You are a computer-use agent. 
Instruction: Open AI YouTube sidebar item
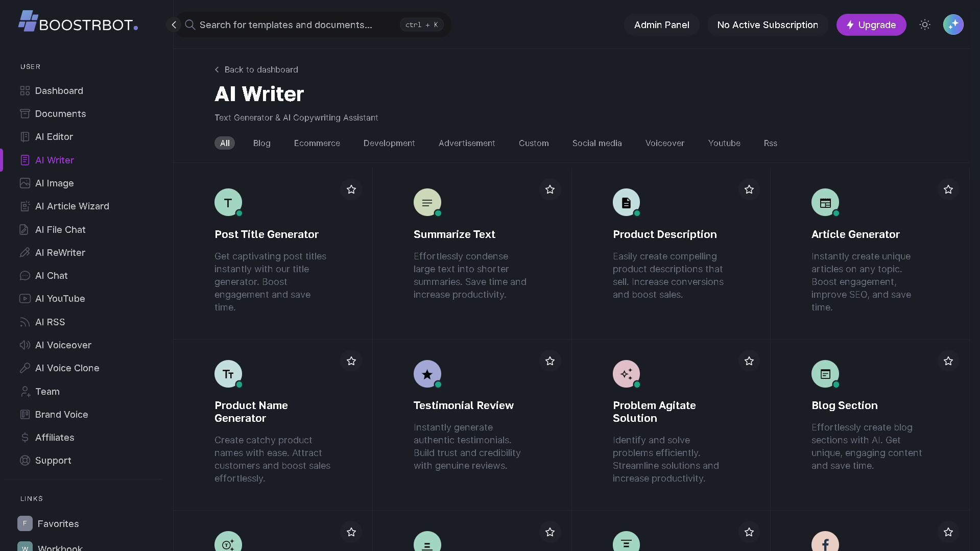point(52,299)
